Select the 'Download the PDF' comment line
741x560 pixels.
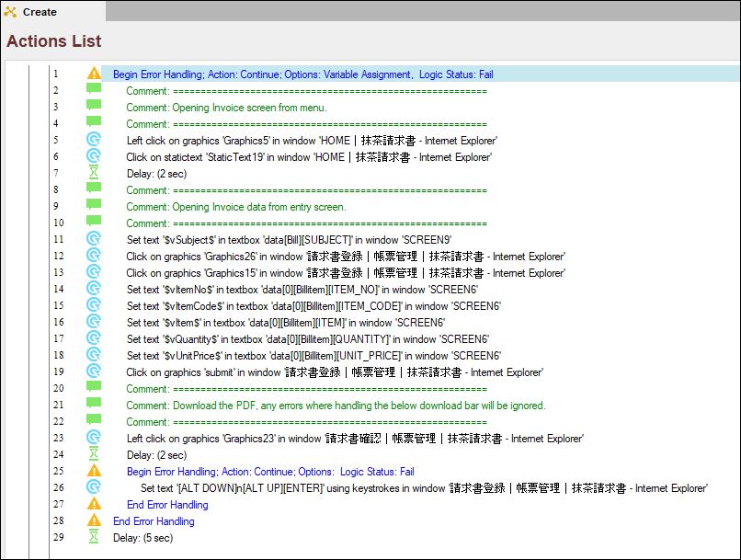coord(336,406)
